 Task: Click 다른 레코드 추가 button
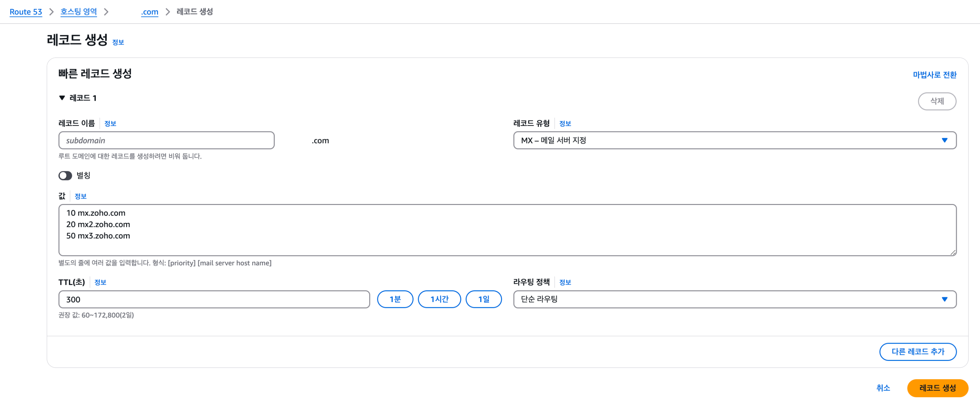[x=918, y=352]
